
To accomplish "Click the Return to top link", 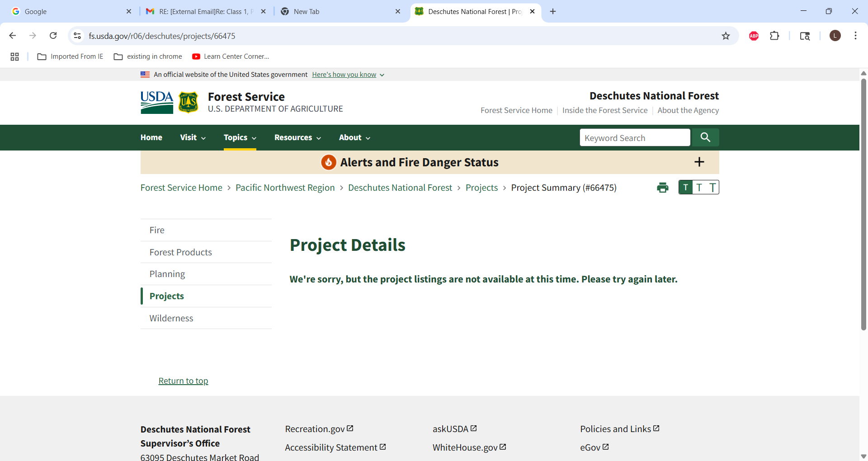I will tap(183, 381).
